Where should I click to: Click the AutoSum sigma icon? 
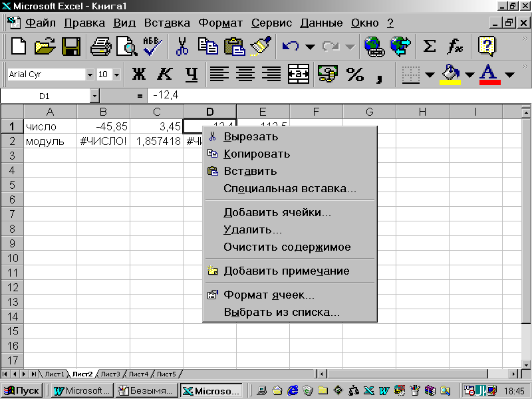pos(430,46)
